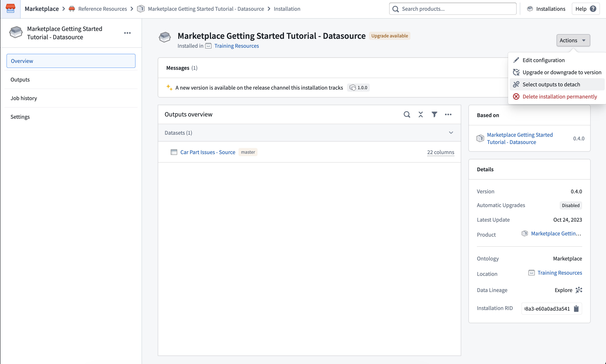Choose Edit configuration from the Actions menu
Screen dimensions: 606x364
(556, 60)
